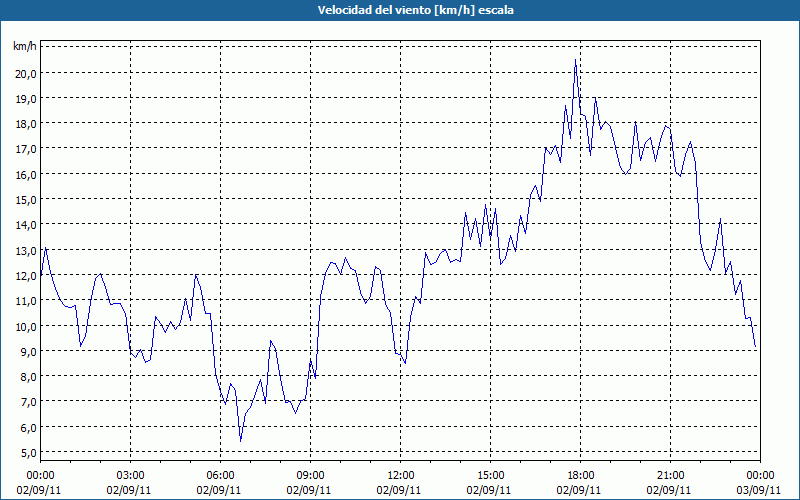Click the '12,0' y-axis value
Viewport: 800px width, 500px height.
click(27, 276)
